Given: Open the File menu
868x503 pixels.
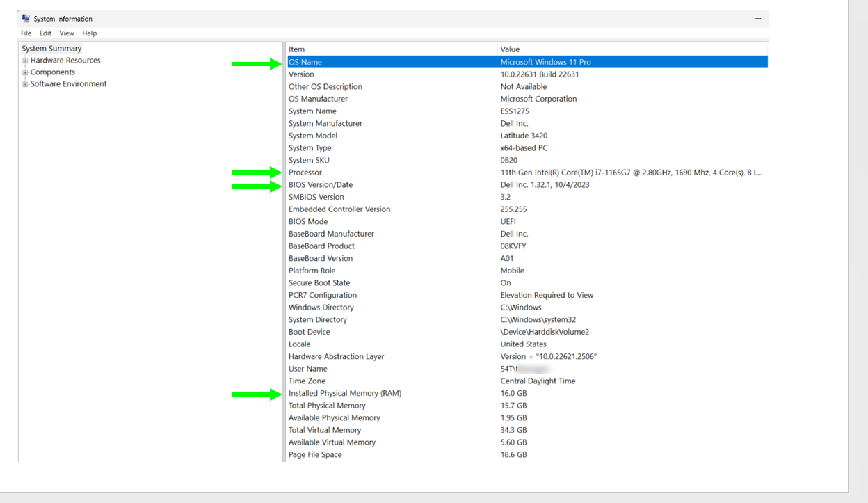Looking at the screenshot, I should pos(26,33).
